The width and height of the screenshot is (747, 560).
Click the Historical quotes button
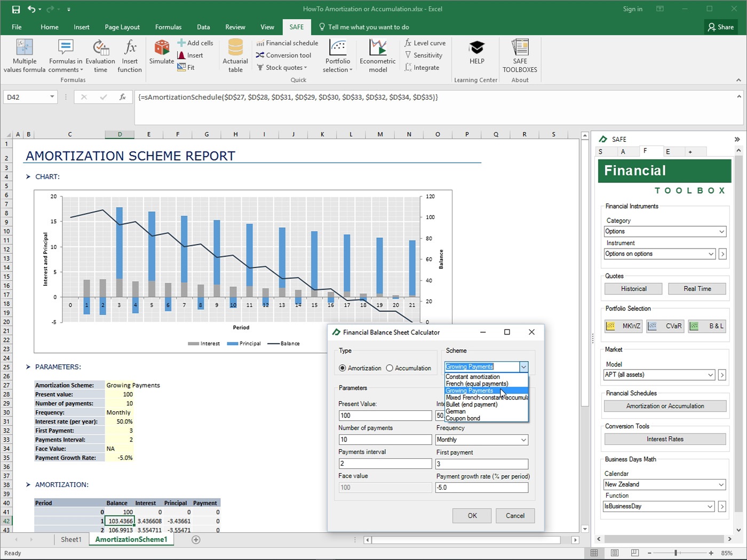click(633, 289)
